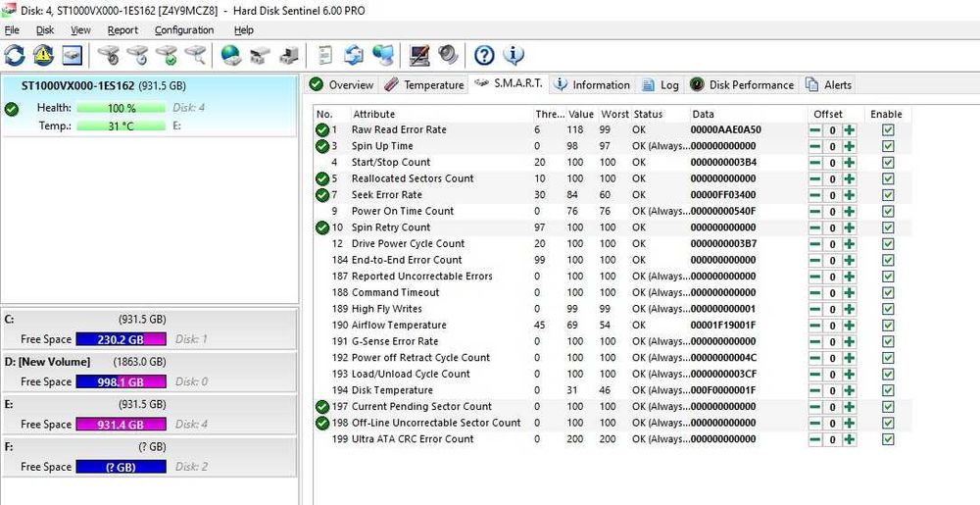Click the blue-framed disk drive toolbar icon

point(72,55)
